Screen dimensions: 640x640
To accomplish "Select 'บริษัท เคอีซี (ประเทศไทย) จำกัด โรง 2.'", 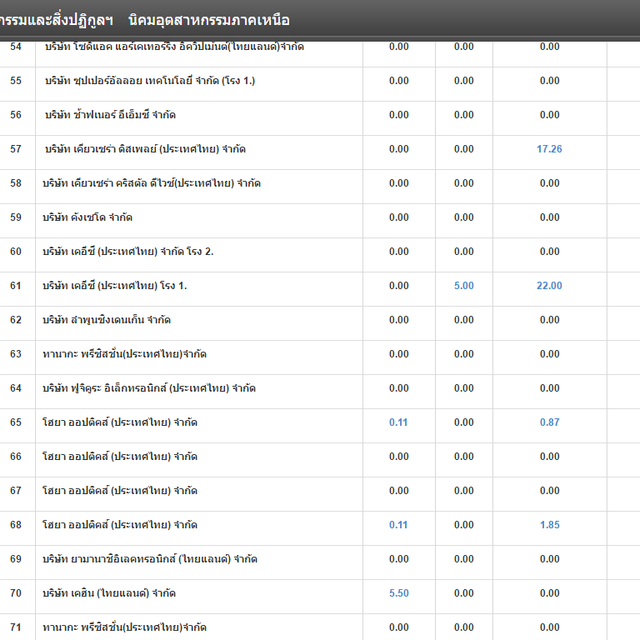I will click(x=128, y=251).
